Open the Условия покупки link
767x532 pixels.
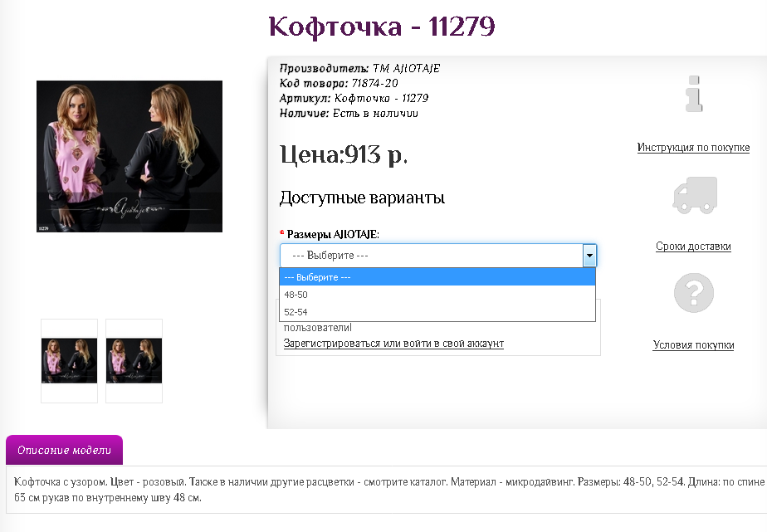click(x=693, y=344)
